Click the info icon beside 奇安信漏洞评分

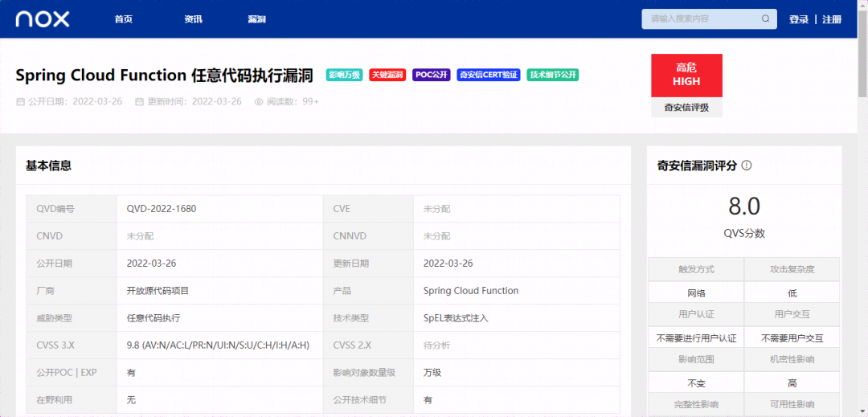746,166
